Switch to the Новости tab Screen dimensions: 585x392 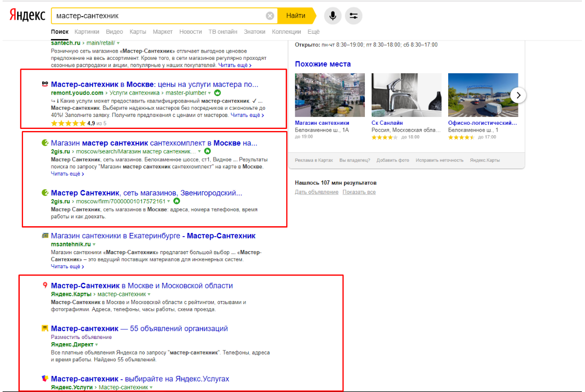coord(190,32)
